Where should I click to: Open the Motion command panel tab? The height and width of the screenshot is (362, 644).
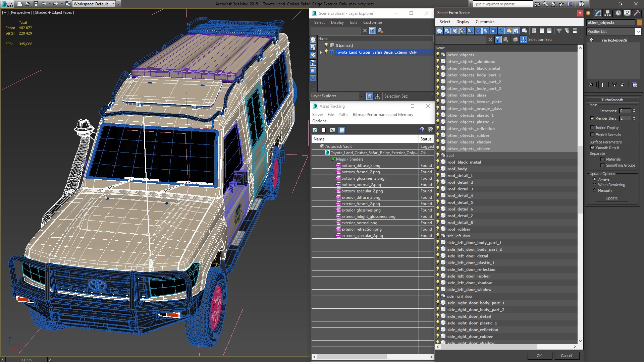(618, 13)
